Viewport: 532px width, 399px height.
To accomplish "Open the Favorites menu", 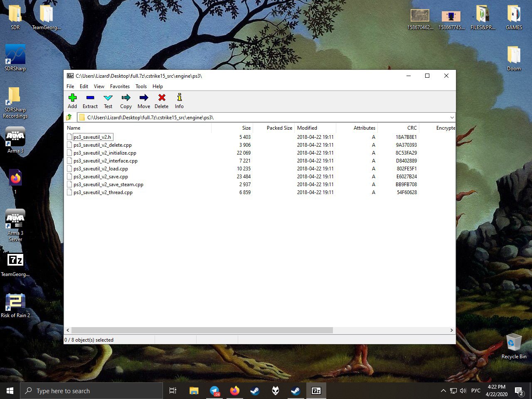I will coord(120,86).
